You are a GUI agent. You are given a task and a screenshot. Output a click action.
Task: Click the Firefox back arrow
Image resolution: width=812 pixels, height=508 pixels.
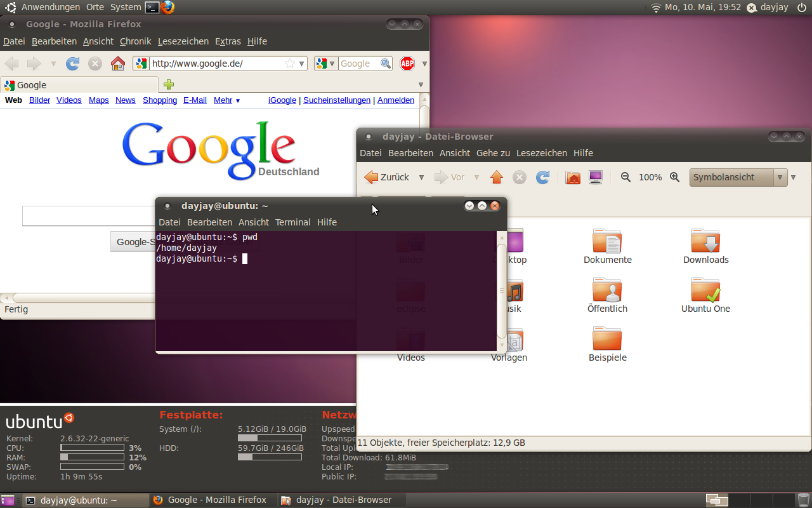coord(12,63)
